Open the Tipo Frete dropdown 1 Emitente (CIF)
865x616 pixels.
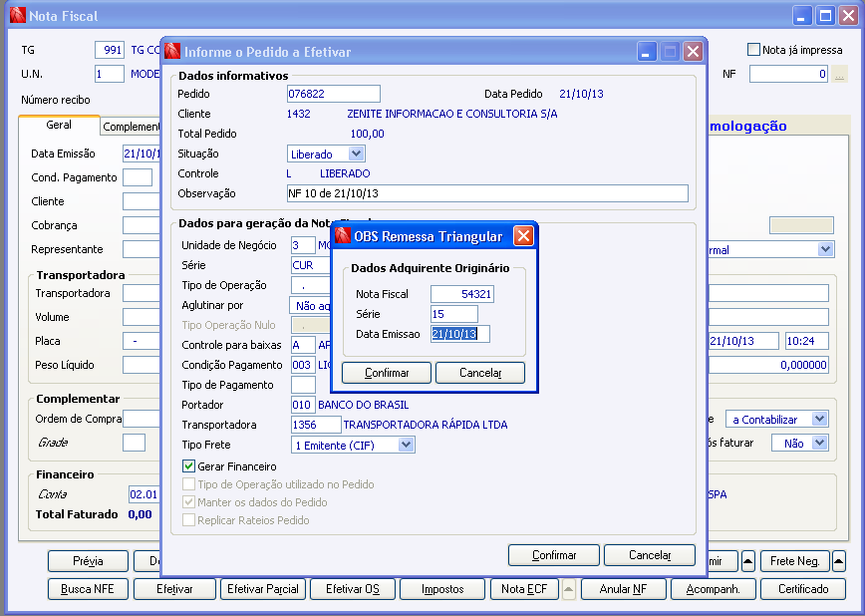[406, 445]
